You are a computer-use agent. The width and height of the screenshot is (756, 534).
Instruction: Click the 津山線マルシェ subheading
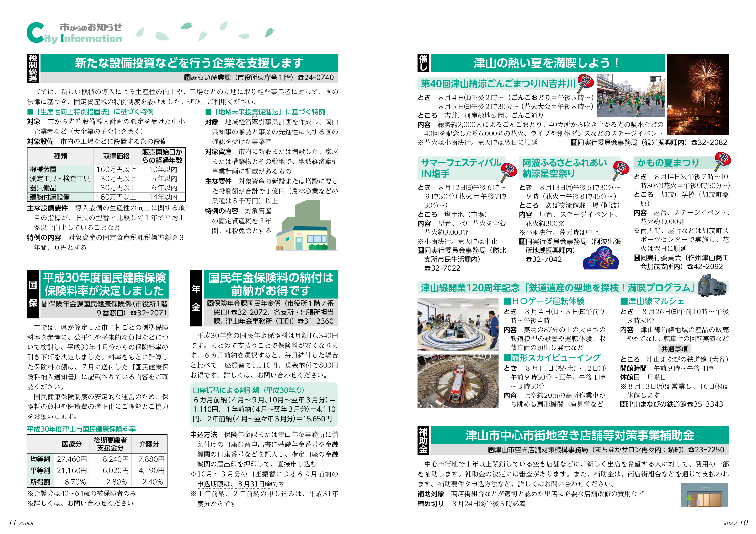pos(652,301)
